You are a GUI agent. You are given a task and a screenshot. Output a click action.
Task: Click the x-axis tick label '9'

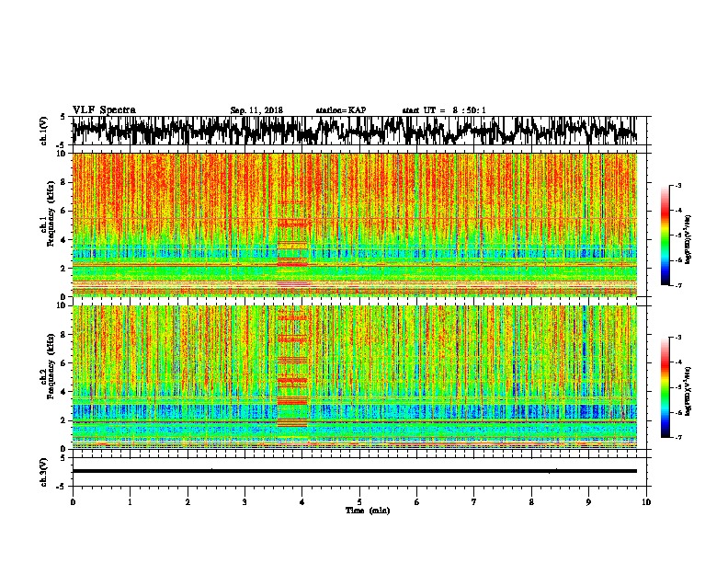pyautogui.click(x=588, y=502)
